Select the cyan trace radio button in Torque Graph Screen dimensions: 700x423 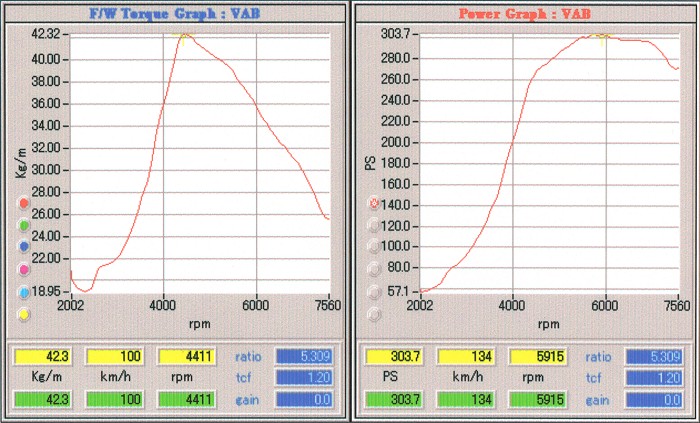coord(24,293)
